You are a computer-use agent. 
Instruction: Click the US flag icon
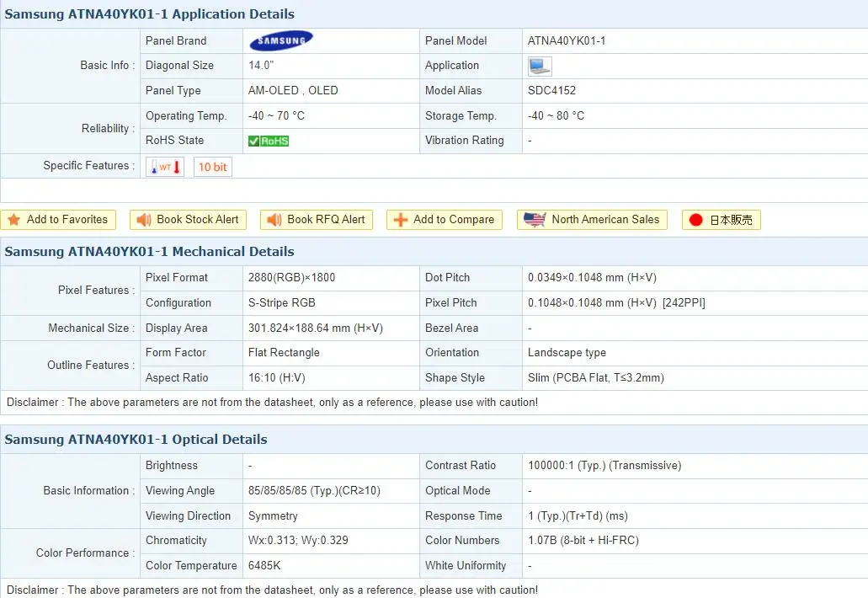(535, 220)
